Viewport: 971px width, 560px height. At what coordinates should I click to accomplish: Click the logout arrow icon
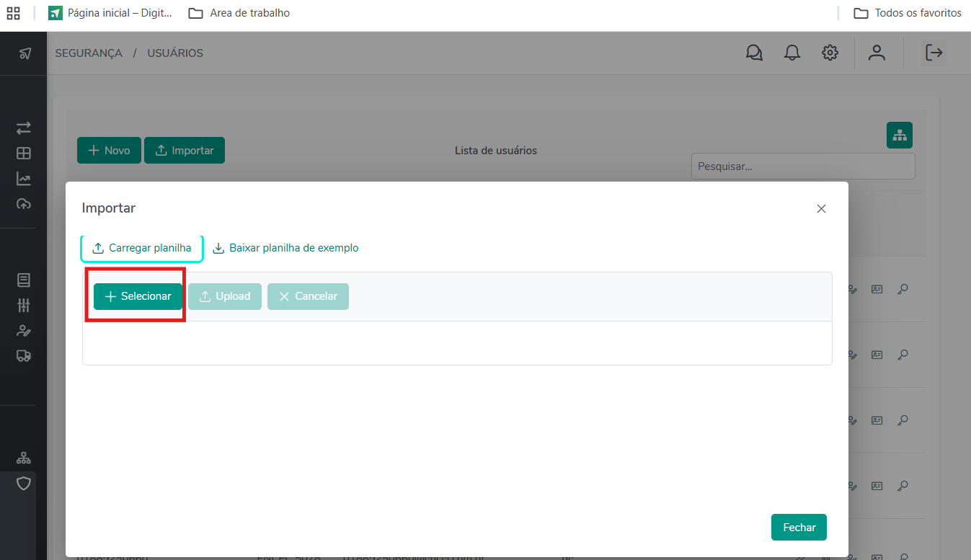click(x=934, y=53)
